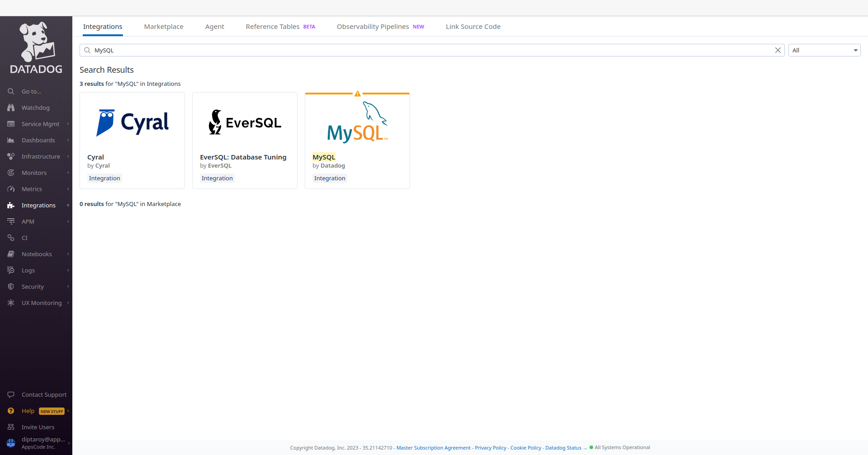
Task: Open the Security section
Action: [x=32, y=286]
